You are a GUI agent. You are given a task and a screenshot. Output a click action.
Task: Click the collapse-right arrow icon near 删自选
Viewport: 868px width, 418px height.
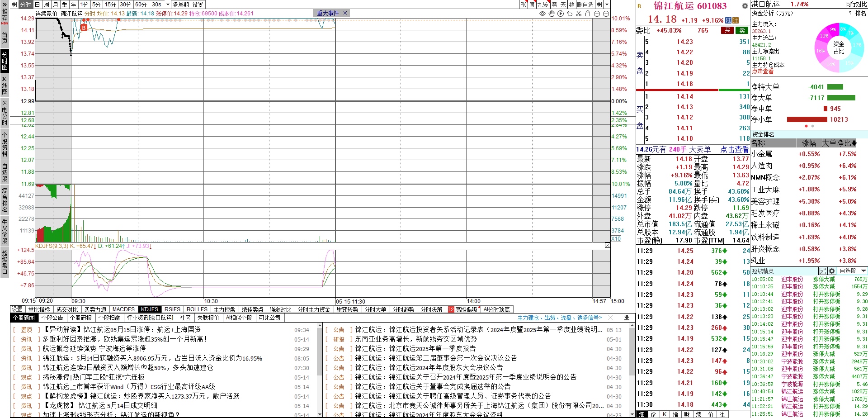[x=599, y=5]
